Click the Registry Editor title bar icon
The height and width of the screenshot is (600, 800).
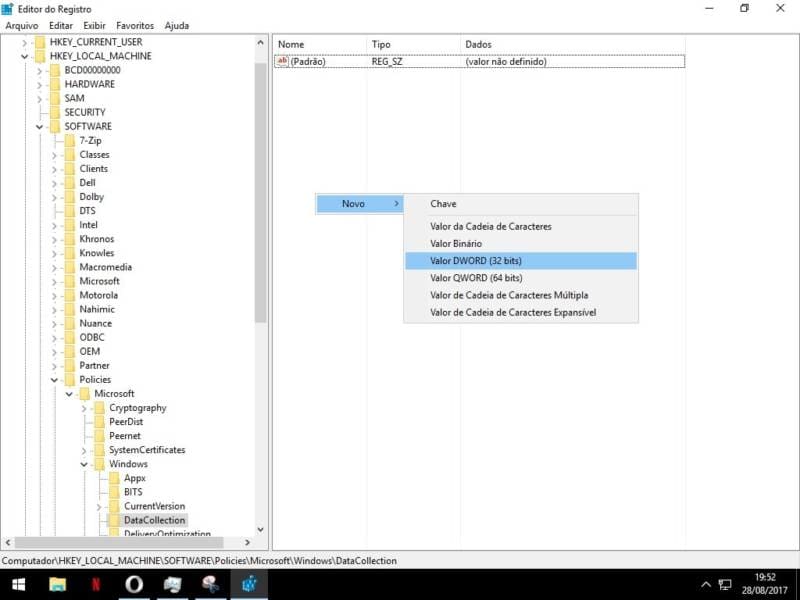pyautogui.click(x=7, y=9)
